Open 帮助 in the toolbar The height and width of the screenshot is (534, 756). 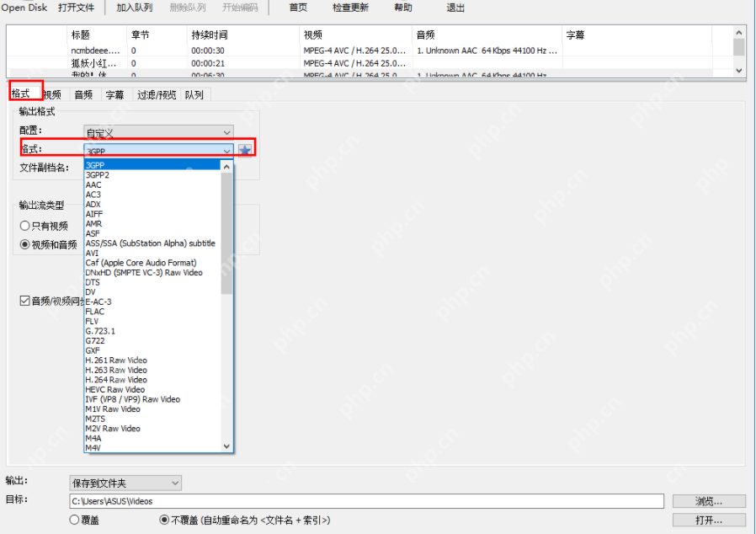(x=403, y=8)
